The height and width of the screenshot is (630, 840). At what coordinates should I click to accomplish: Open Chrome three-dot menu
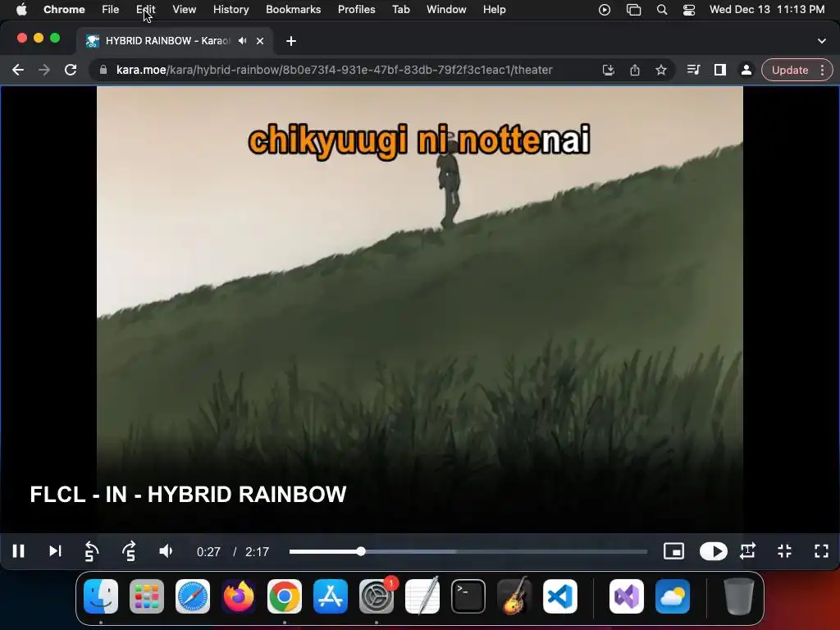(x=822, y=70)
